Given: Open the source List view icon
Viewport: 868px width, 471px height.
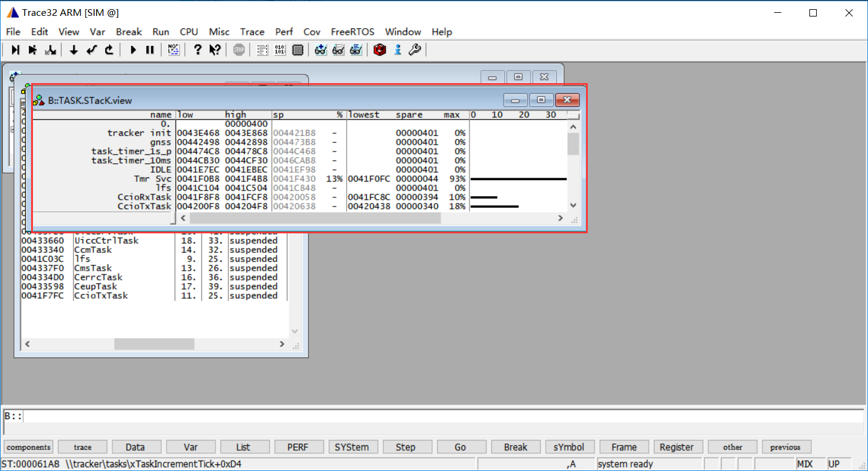Looking at the screenshot, I should click(x=262, y=50).
